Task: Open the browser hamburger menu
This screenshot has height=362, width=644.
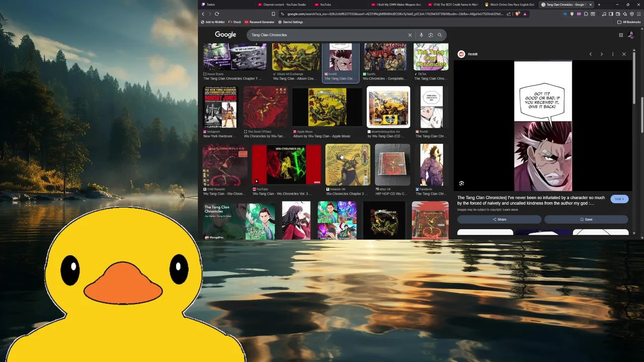Action: point(639,14)
